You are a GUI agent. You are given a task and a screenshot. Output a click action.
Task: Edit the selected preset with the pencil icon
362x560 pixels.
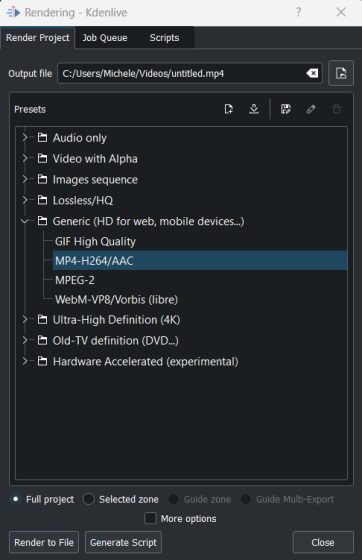point(311,109)
